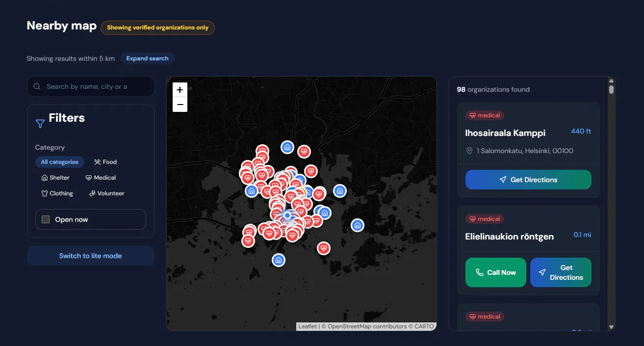
Task: Click the blue current-location dot on map
Action: 287,215
